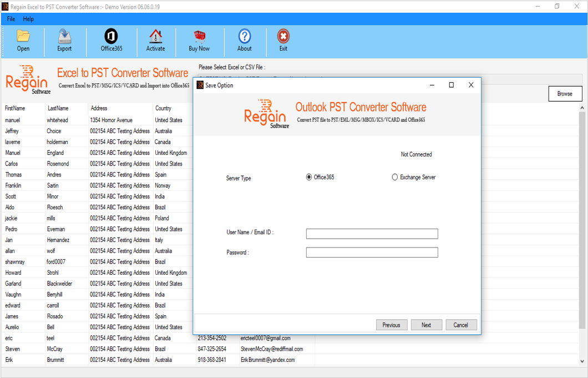The width and height of the screenshot is (588, 378).
Task: Go back using Previous button
Action: [x=392, y=324]
